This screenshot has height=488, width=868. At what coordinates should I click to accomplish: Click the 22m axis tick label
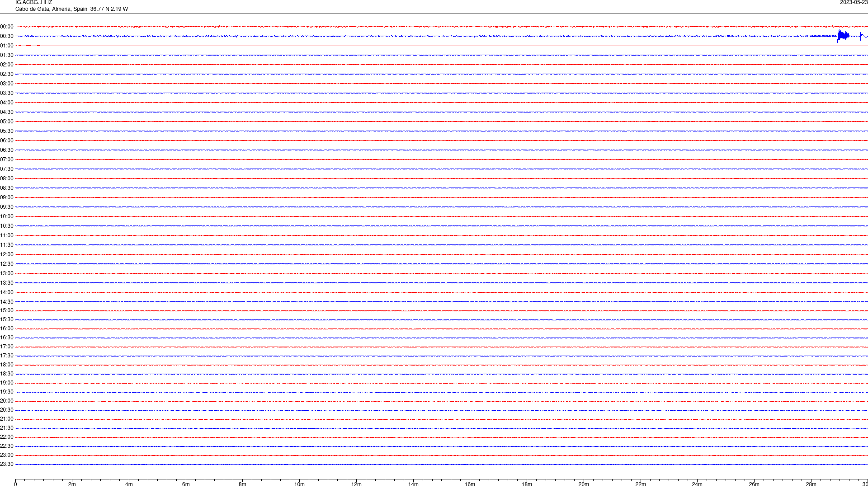(x=641, y=484)
